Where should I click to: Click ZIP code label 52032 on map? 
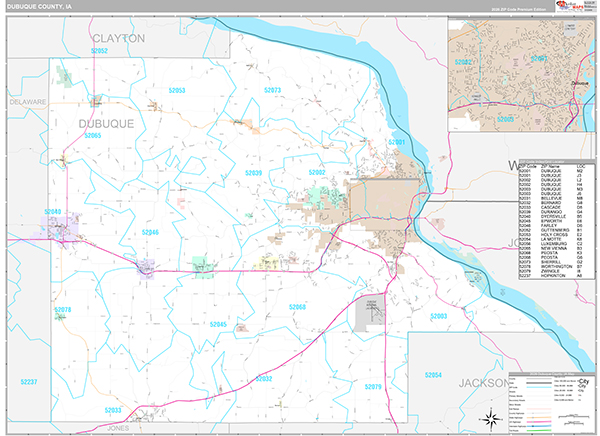264,379
